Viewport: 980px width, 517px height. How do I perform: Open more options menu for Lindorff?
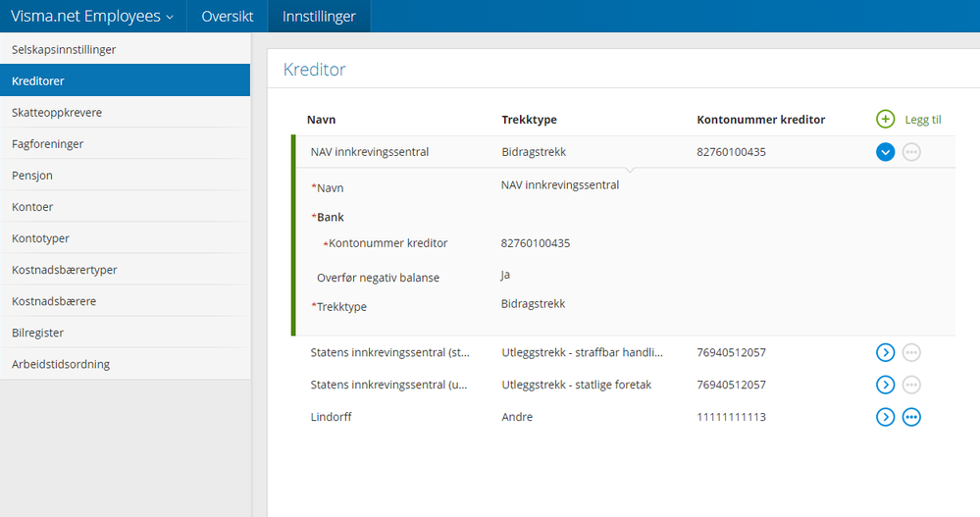point(911,417)
